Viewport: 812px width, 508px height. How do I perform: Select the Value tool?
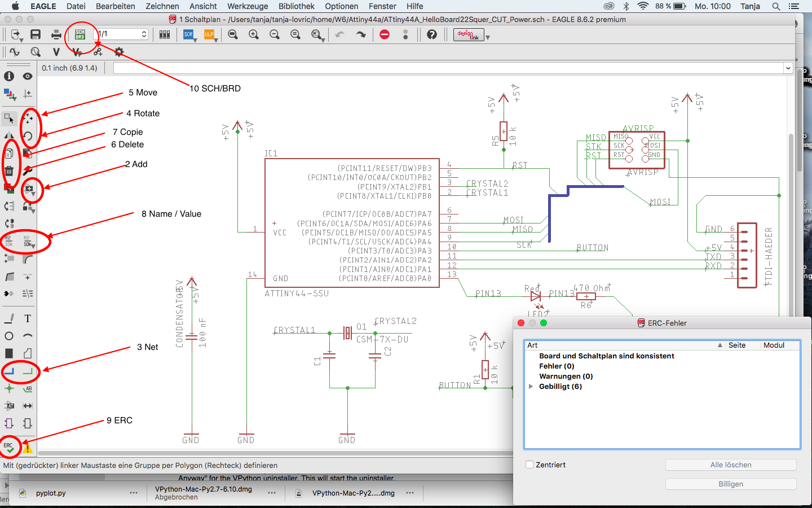coord(28,242)
